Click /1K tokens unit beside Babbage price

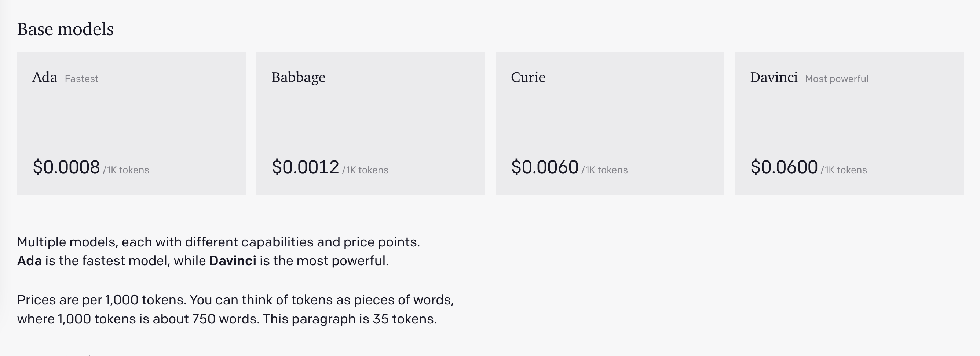click(x=365, y=170)
